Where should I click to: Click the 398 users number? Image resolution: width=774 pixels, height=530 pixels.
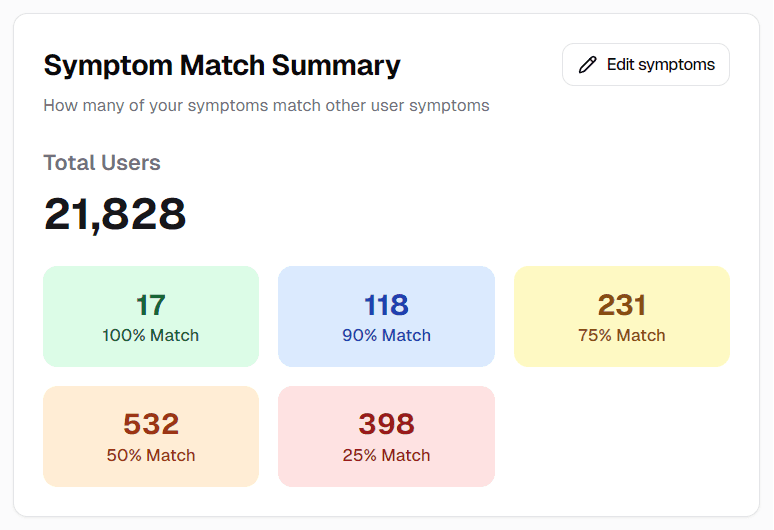(x=387, y=424)
